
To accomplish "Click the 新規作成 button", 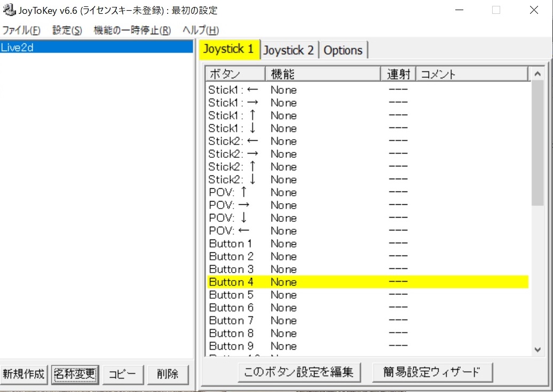I will tap(24, 374).
